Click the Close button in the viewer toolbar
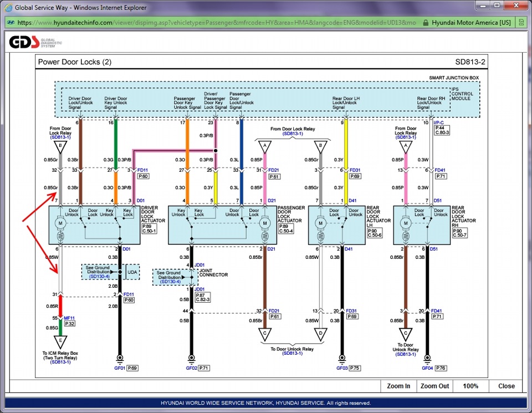The height and width of the screenshot is (413, 532). pyautogui.click(x=506, y=386)
